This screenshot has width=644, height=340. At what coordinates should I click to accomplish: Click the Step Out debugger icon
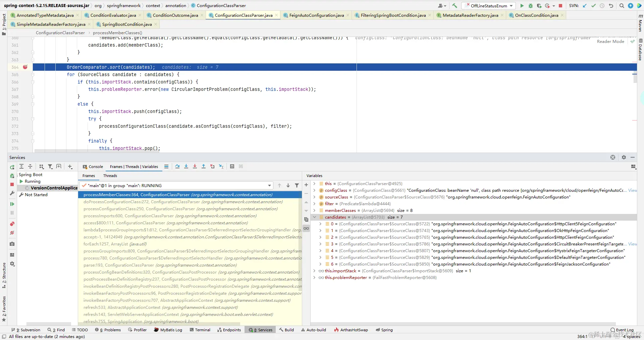pos(204,166)
